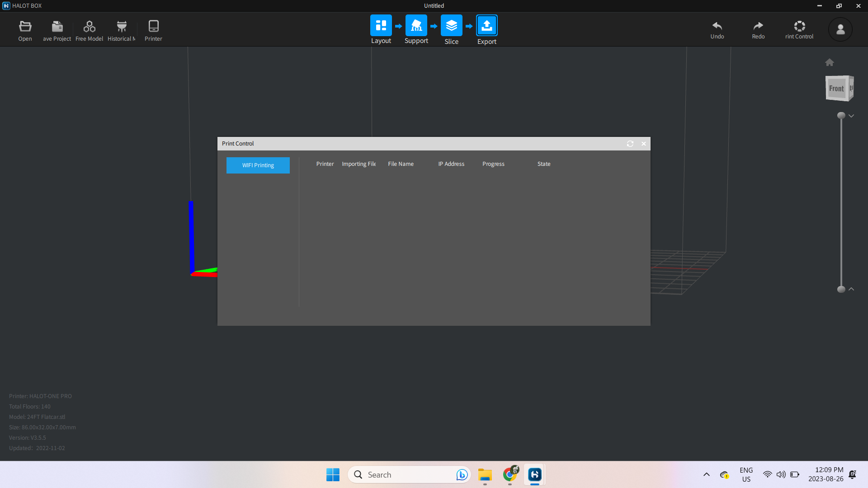Viewport: 868px width, 488px height.
Task: Open the Free Model library
Action: [x=89, y=30]
